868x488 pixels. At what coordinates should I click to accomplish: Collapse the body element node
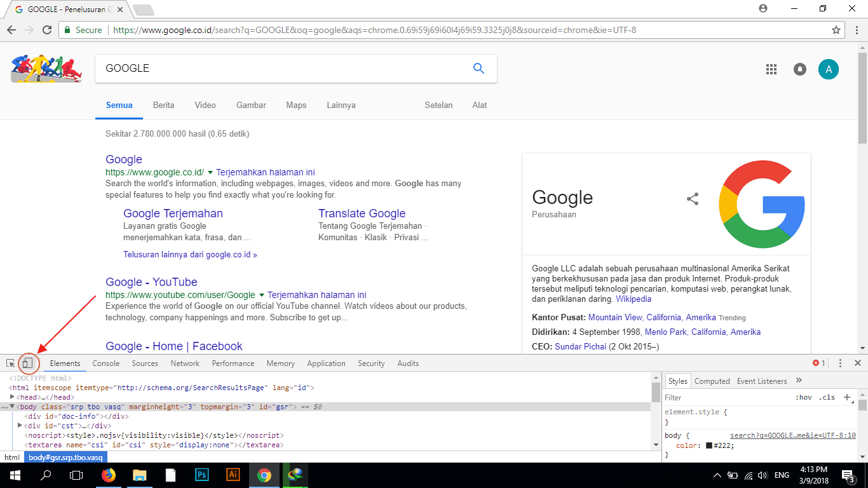(x=12, y=406)
